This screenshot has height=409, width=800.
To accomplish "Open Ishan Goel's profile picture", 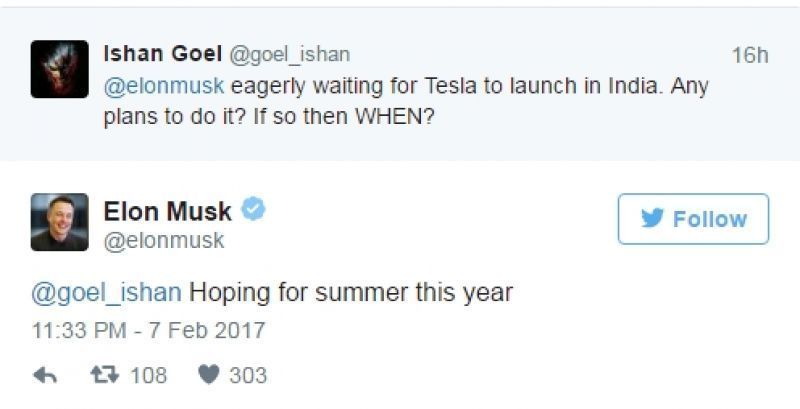I will tap(59, 69).
